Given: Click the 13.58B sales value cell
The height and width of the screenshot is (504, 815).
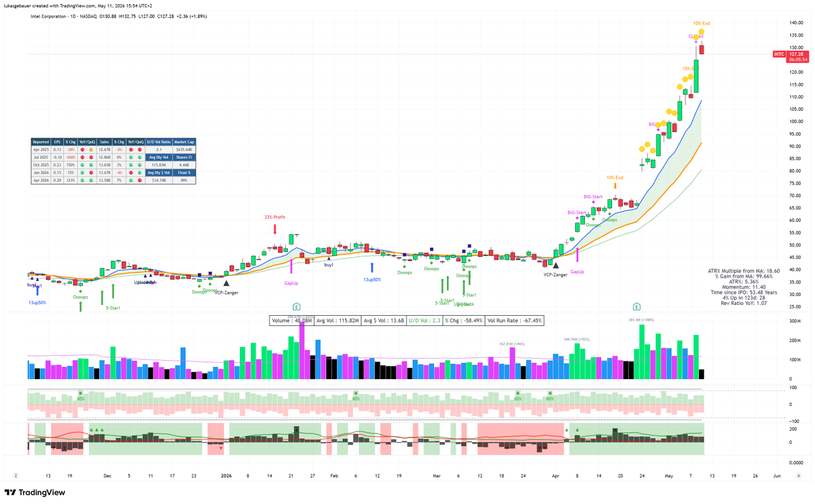Looking at the screenshot, I should coord(105,181).
